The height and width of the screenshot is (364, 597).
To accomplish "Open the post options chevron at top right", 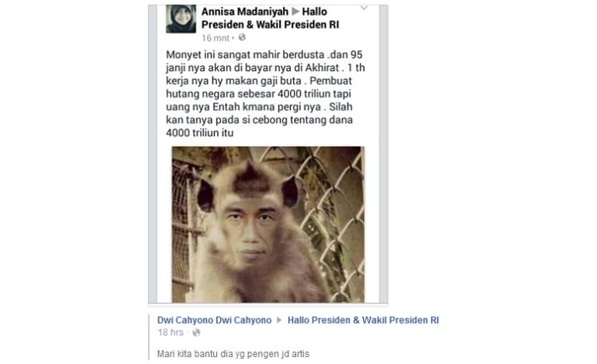I will pyautogui.click(x=364, y=8).
